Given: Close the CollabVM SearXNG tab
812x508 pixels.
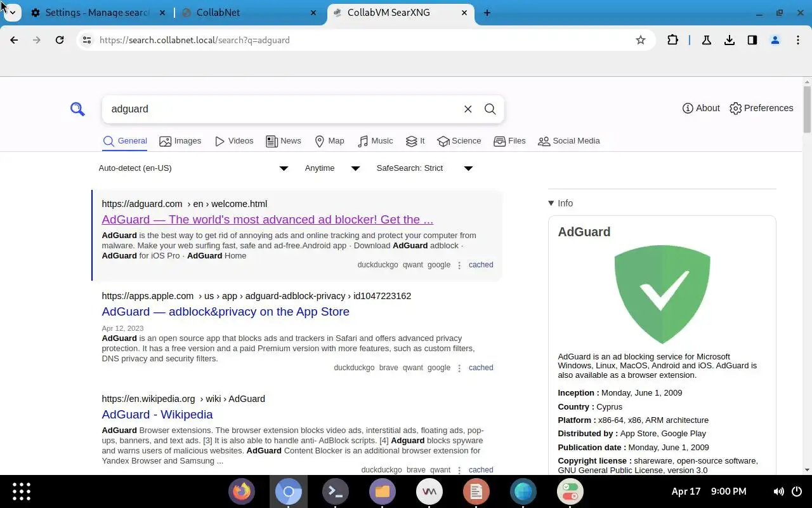Looking at the screenshot, I should click(465, 13).
